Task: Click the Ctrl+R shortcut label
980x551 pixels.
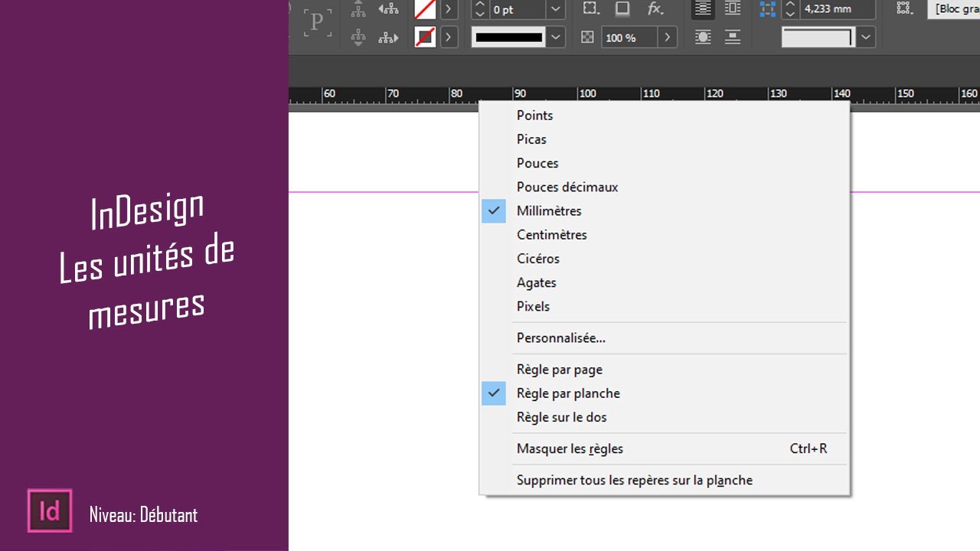Action: click(808, 448)
